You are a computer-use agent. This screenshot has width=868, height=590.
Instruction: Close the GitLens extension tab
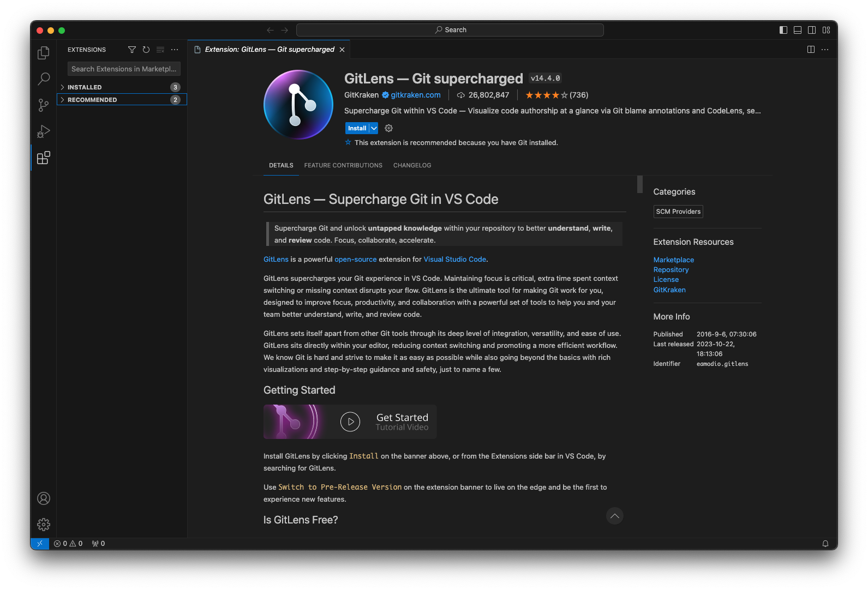(x=342, y=50)
